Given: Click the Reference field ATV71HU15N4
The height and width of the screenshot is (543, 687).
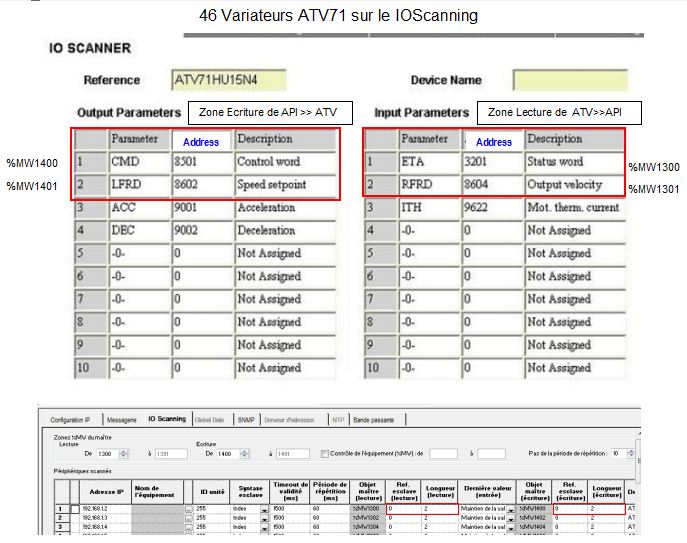Looking at the screenshot, I should 229,80.
